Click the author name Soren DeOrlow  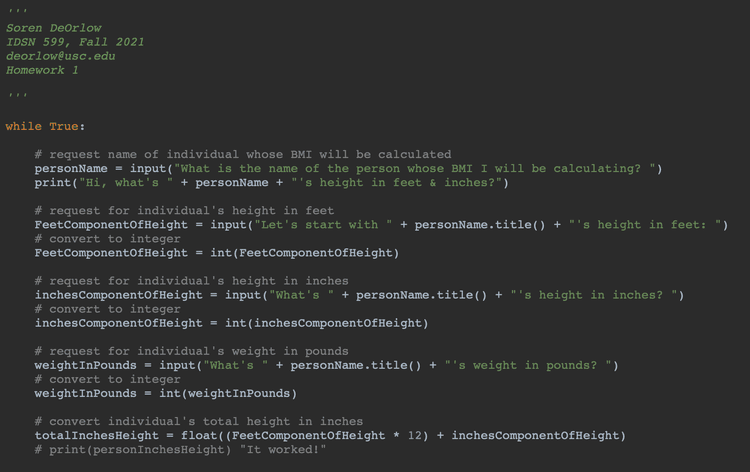[54, 28]
